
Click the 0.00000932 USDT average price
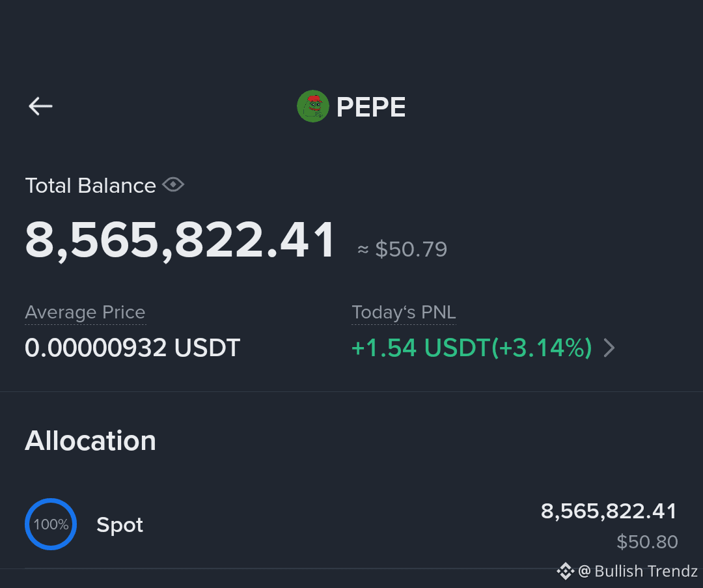(x=133, y=348)
